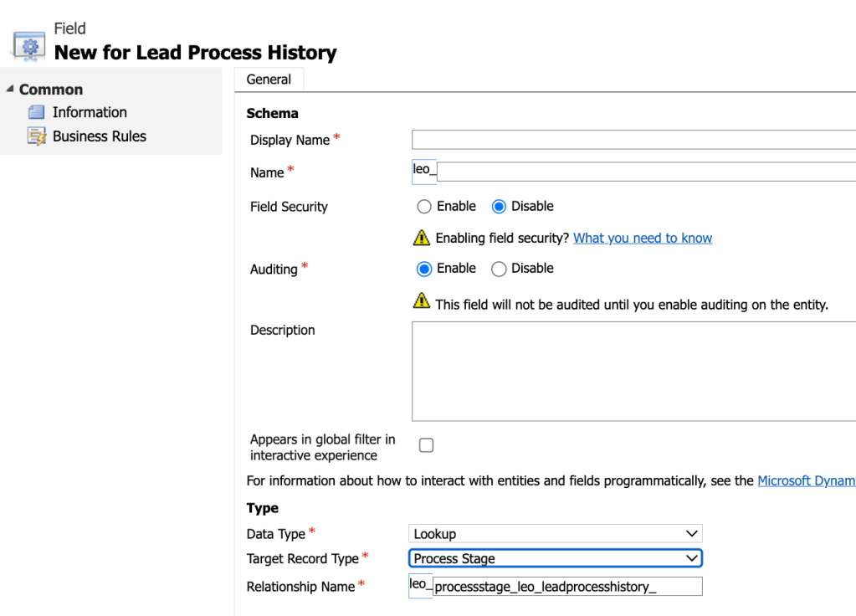The width and height of the screenshot is (856, 616).
Task: Click the Display Name text field
Action: (x=633, y=140)
